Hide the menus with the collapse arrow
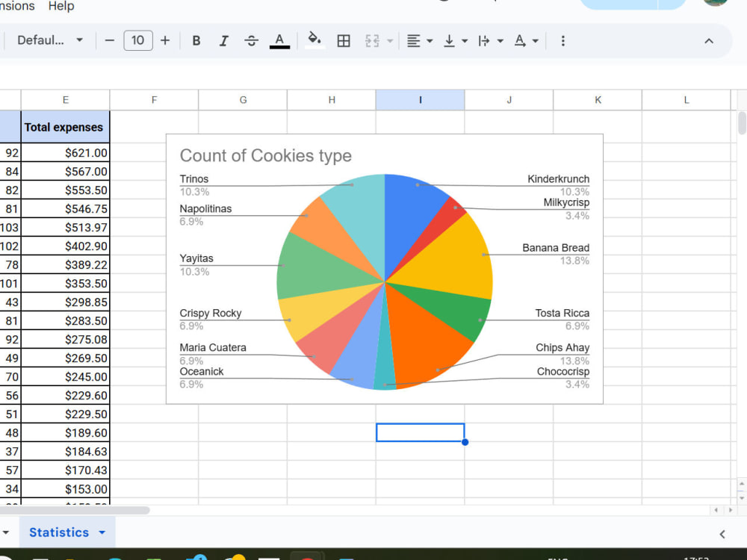 point(709,41)
